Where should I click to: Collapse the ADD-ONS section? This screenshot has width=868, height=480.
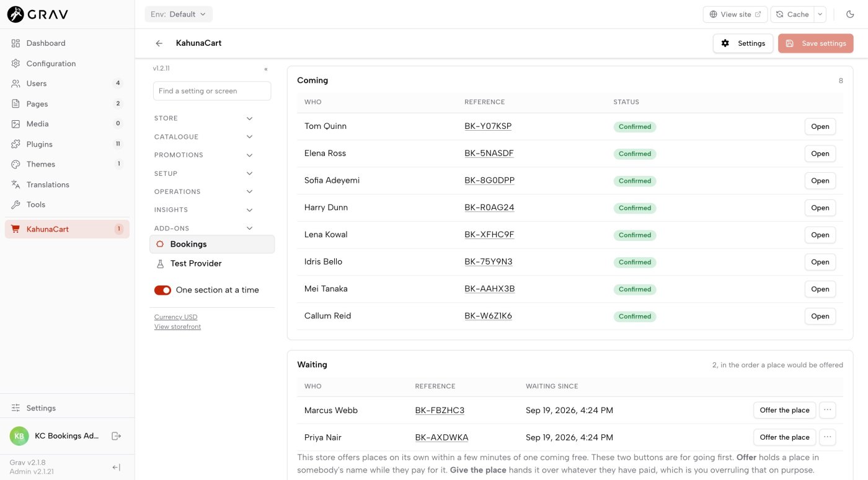pos(204,228)
